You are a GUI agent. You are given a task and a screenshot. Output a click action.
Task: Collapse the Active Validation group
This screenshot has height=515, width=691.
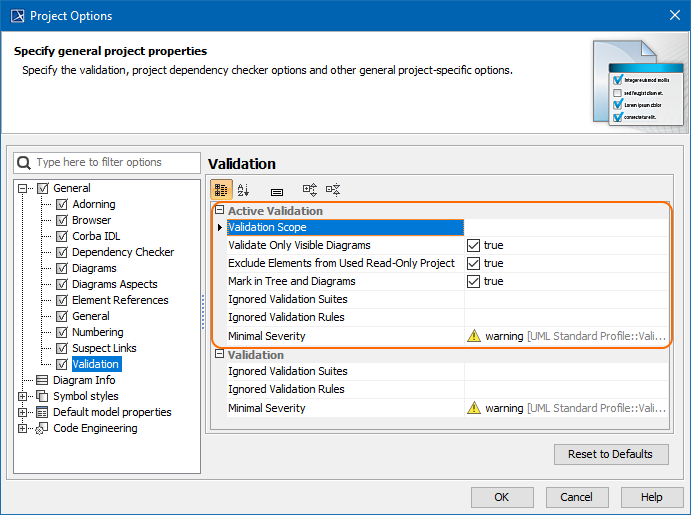[219, 211]
